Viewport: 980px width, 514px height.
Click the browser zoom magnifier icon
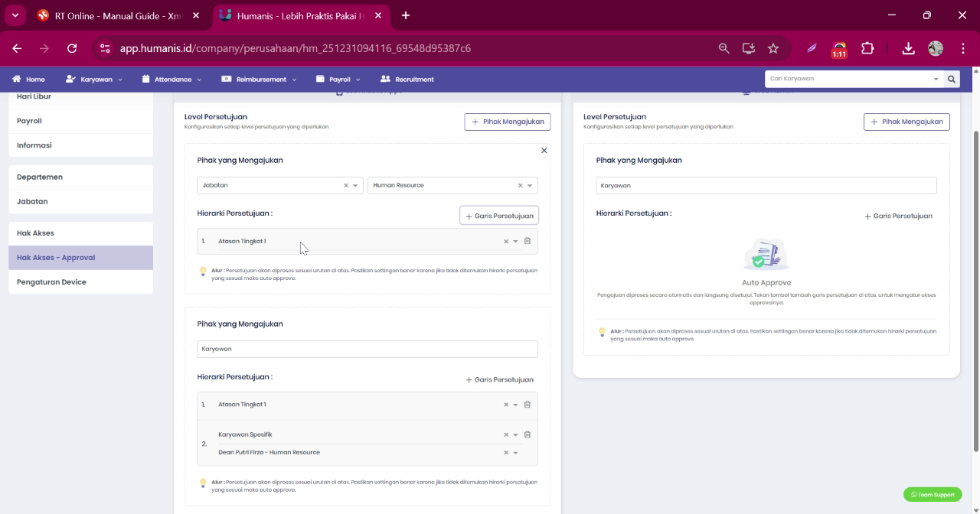coord(724,48)
